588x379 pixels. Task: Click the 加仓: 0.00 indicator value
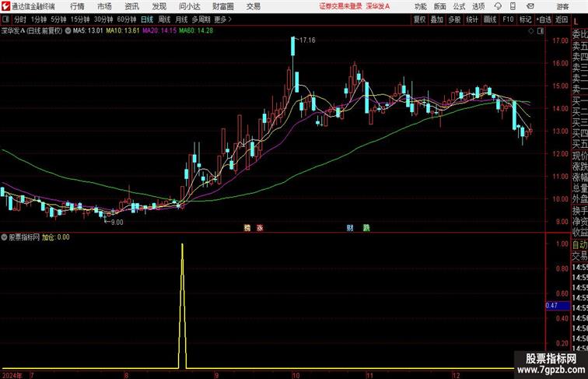[x=55, y=237]
